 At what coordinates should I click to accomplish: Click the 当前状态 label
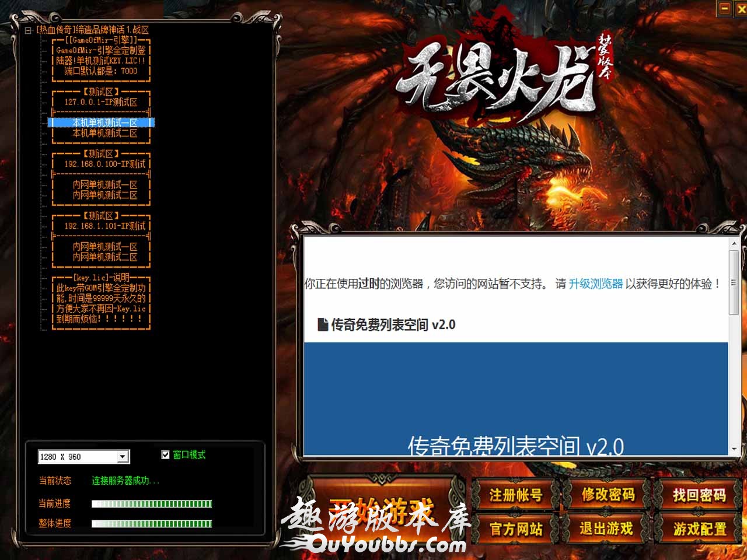[55, 481]
